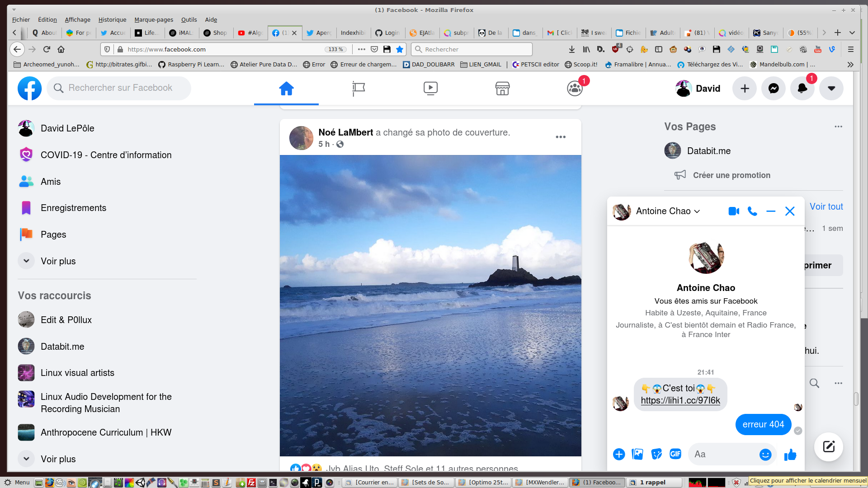Open GIF picker in chat
Image resolution: width=868 pixels, height=488 pixels.
pos(675,454)
